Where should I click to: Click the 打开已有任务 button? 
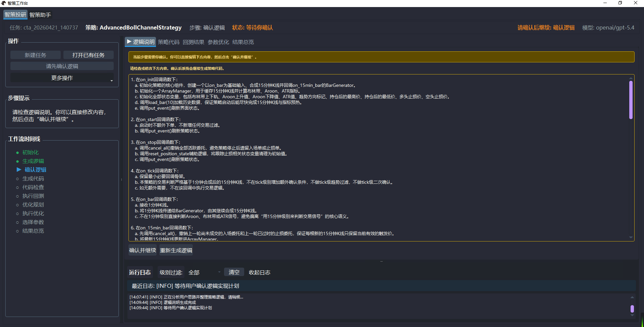coord(89,55)
